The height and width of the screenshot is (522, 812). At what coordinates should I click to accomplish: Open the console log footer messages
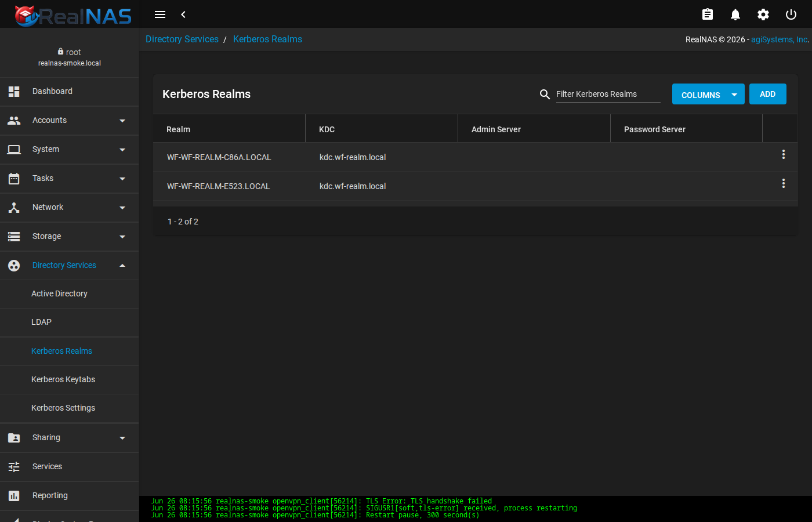(476, 508)
